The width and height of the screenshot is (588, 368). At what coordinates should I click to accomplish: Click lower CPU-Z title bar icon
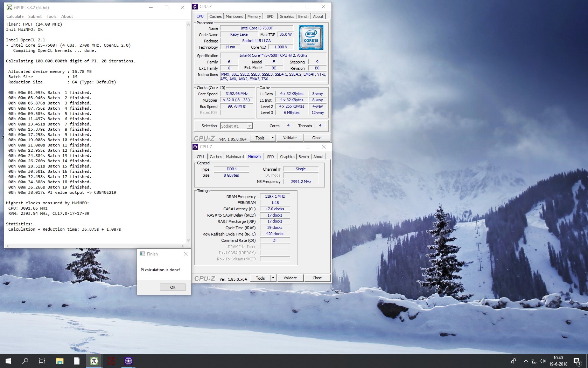(196, 147)
